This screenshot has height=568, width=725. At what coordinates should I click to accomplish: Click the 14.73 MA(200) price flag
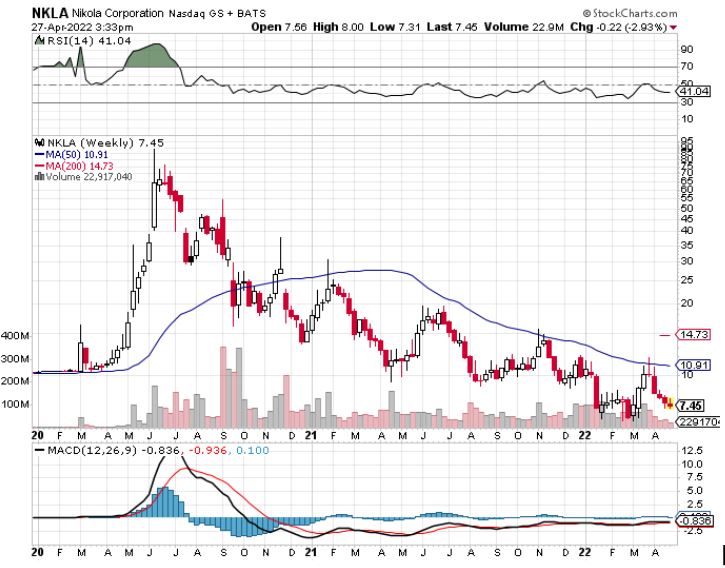[693, 335]
